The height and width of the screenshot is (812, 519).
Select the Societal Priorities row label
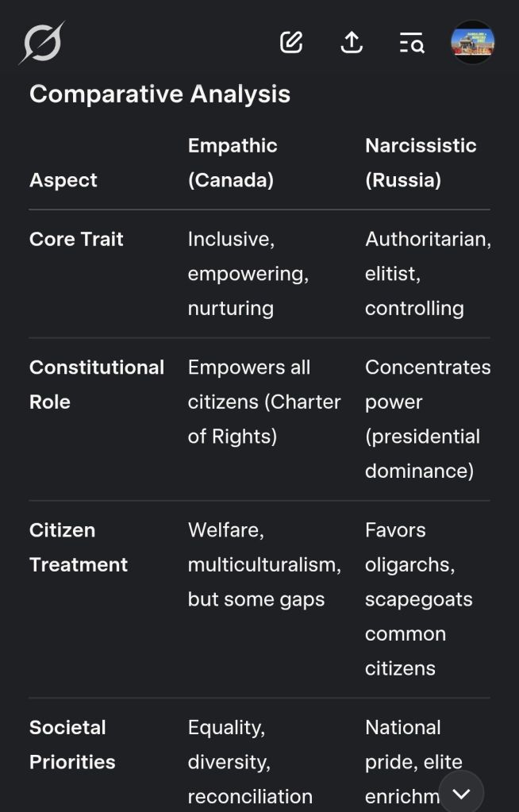[x=72, y=745]
